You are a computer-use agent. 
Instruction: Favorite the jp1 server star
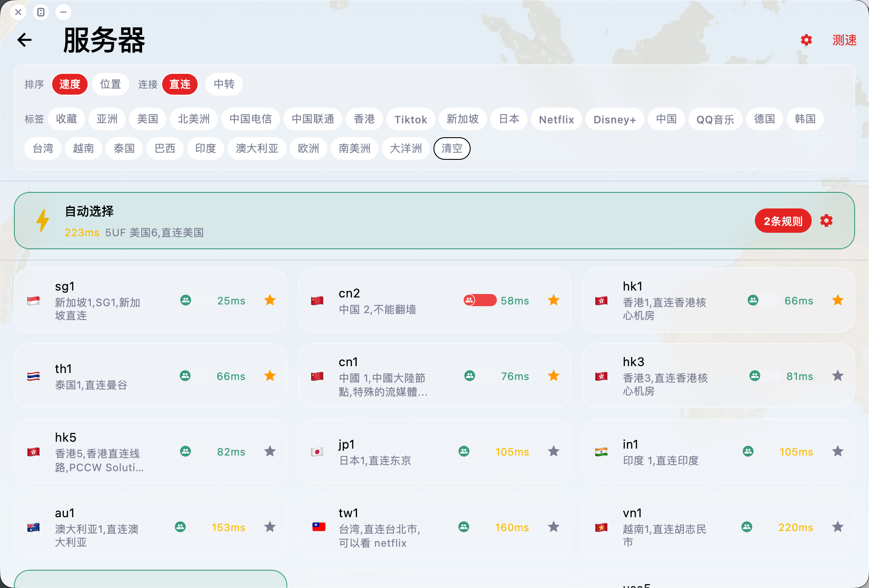click(553, 451)
